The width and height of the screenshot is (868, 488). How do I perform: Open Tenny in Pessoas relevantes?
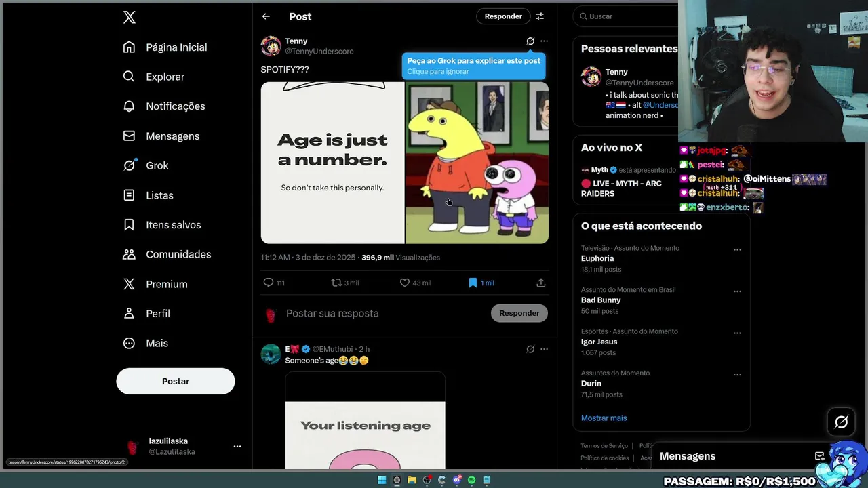[x=616, y=72]
